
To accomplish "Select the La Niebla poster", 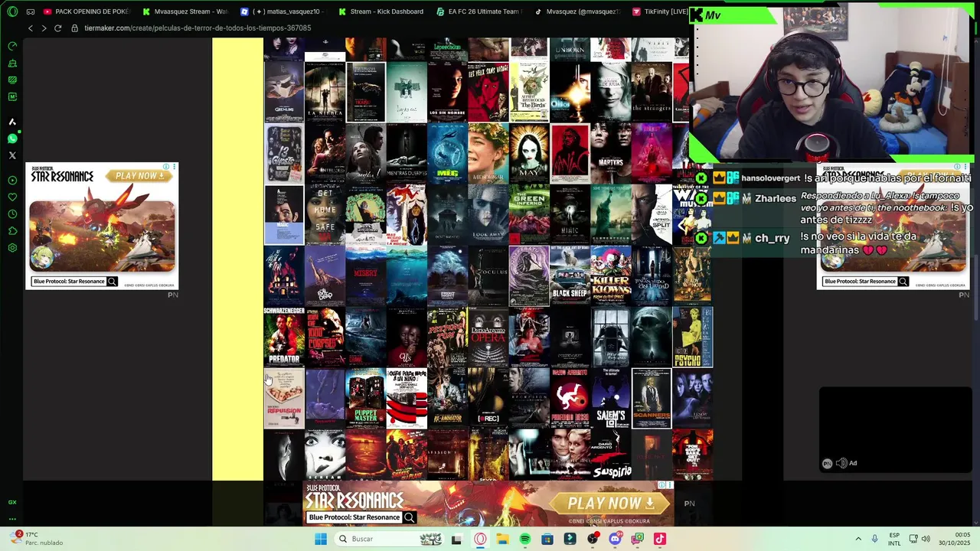I will (x=325, y=92).
